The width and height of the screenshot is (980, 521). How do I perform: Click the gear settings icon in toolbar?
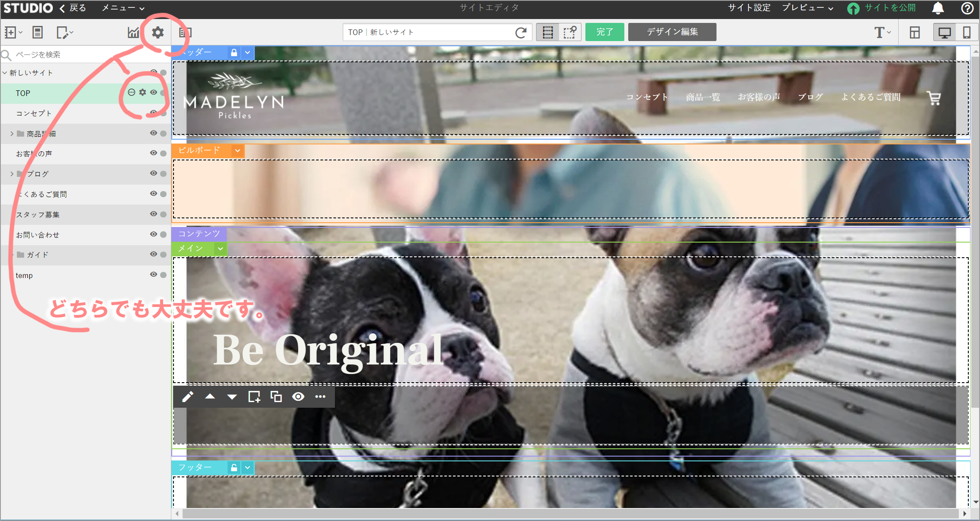158,32
